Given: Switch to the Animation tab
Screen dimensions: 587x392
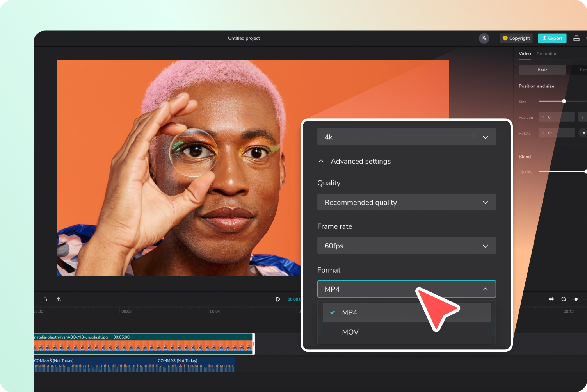Looking at the screenshot, I should tap(547, 53).
